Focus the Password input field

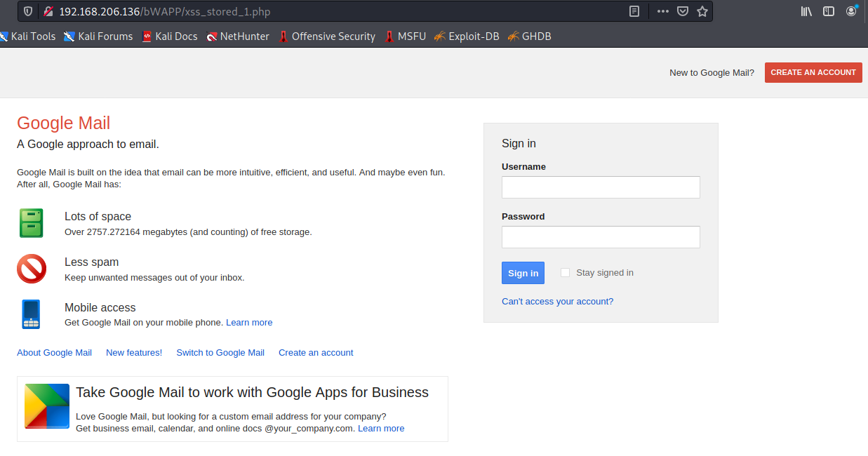[601, 237]
